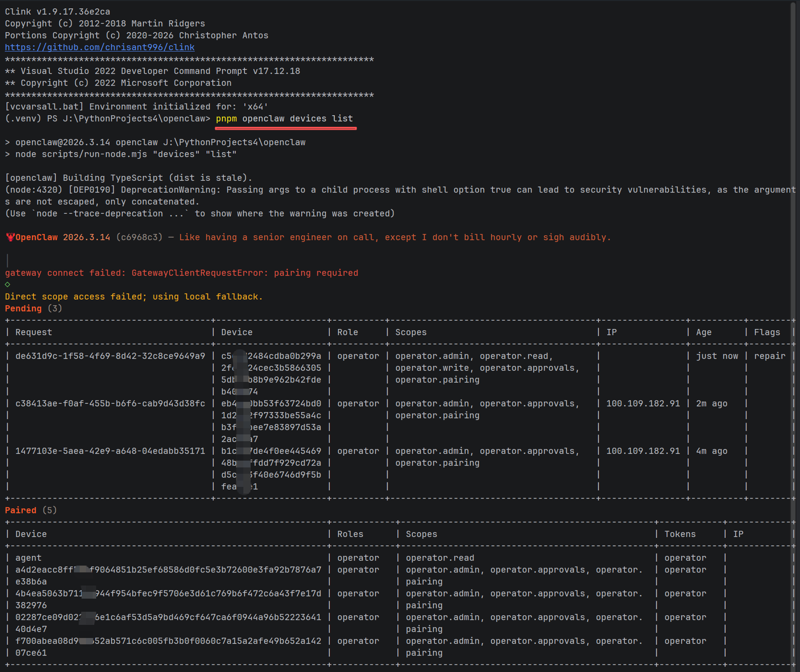Click the '2m ago' age value
800x672 pixels.
[x=712, y=403]
